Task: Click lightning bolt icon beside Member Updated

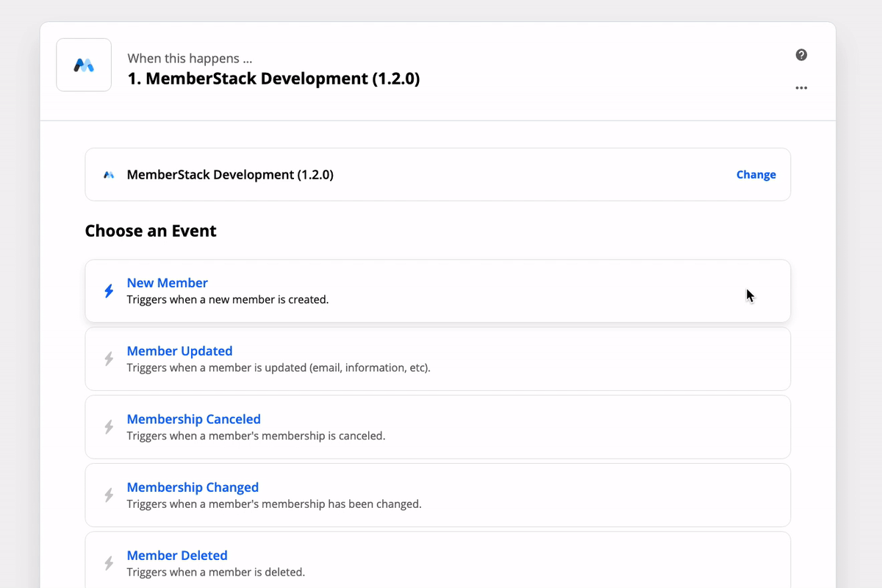Action: coord(109,359)
